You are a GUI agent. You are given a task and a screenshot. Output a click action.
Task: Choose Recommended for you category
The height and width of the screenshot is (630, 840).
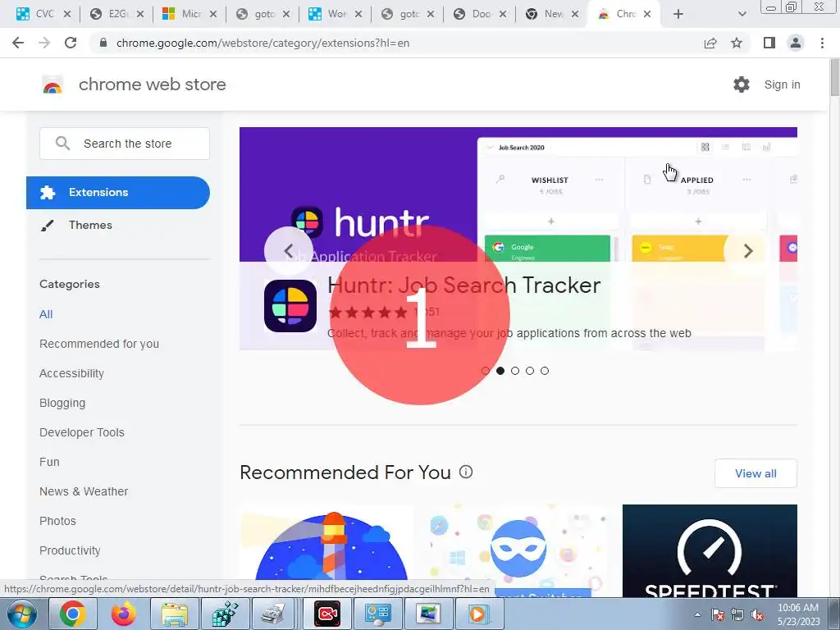99,344
